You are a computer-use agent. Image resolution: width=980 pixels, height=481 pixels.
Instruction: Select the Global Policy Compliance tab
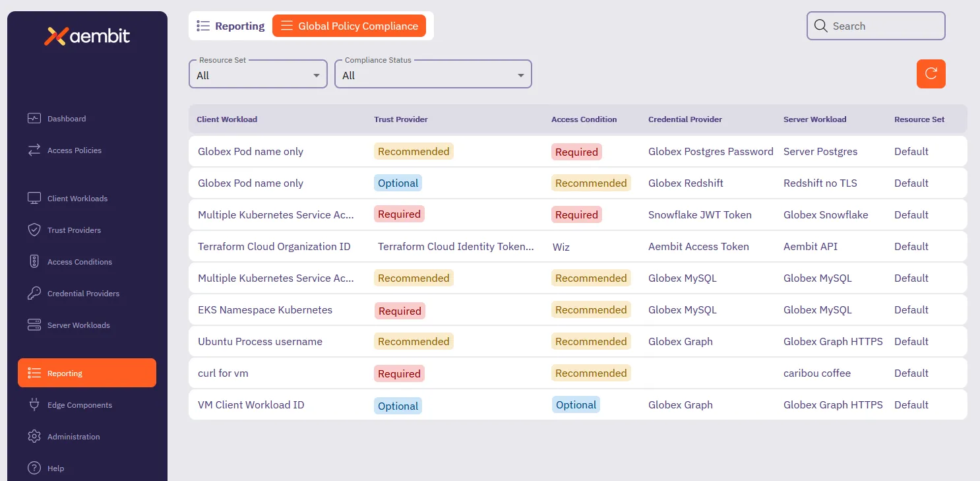pyautogui.click(x=350, y=26)
